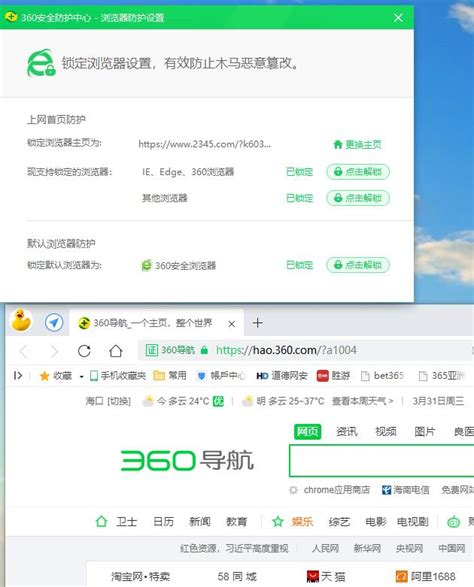Open 道德网安 bookmark

pos(282,375)
